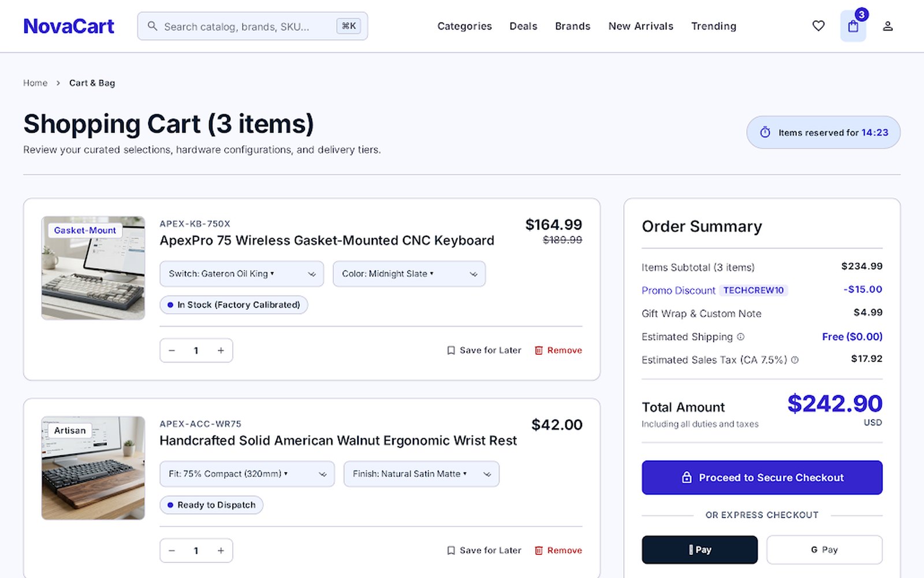Open the Deals menu item
924x578 pixels.
[523, 26]
